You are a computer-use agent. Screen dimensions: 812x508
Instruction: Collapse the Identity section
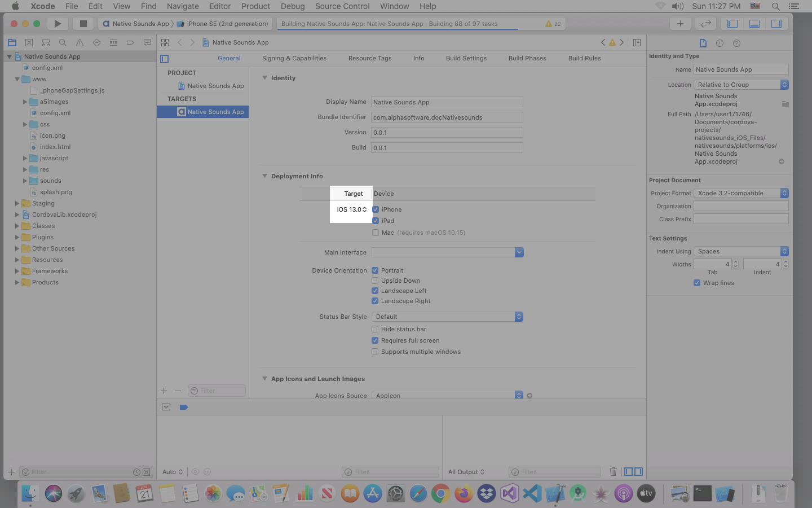[x=264, y=78]
